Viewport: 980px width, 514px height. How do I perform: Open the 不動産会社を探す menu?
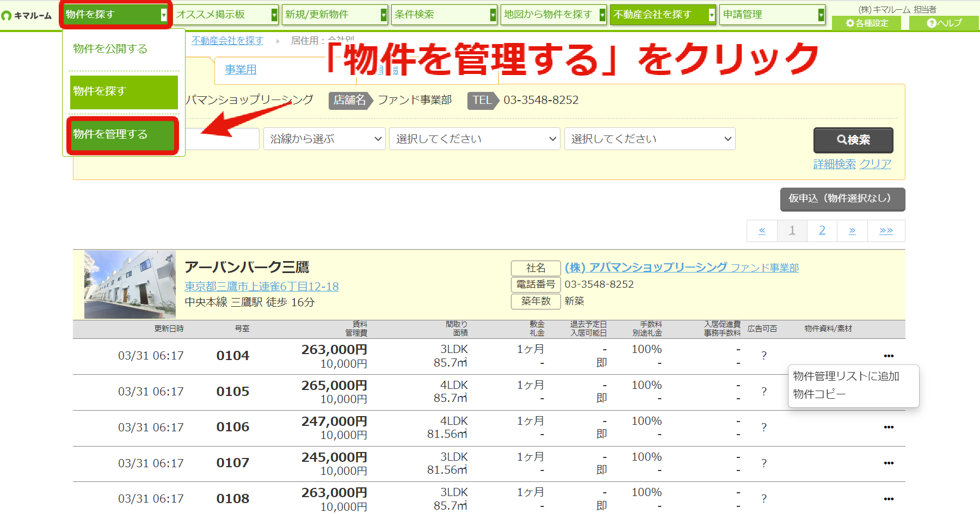[663, 15]
